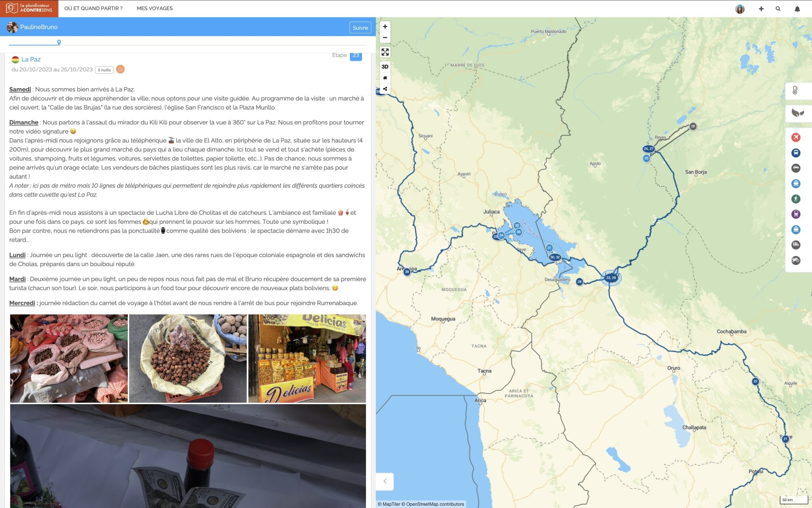The width and height of the screenshot is (812, 508).
Task: Select map marker 34
Action: (501, 235)
